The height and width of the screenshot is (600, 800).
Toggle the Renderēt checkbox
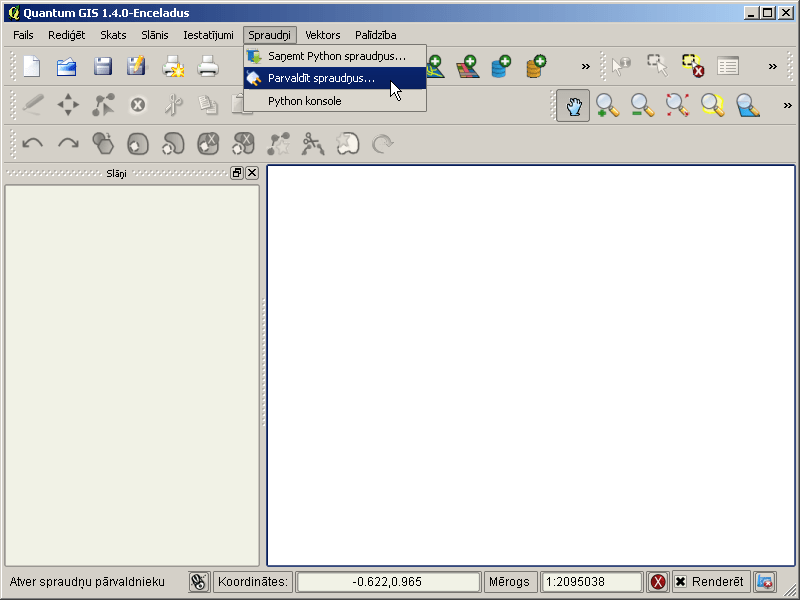[x=681, y=582]
